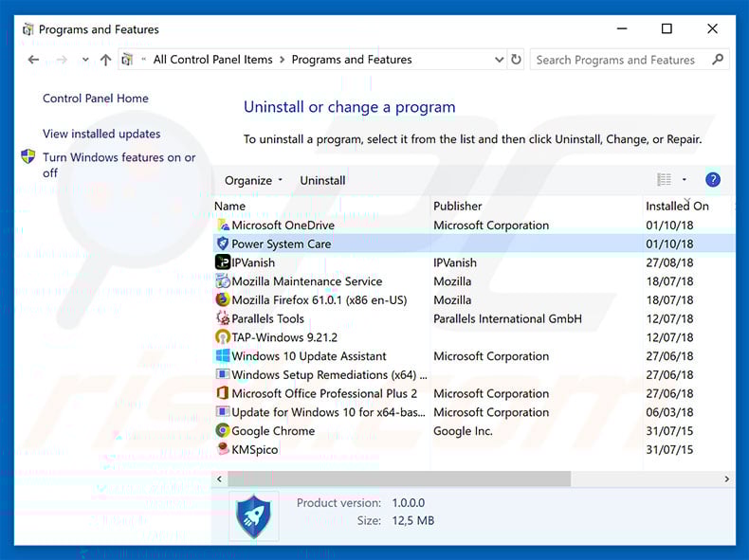749x560 pixels.
Task: Click the 06/03/18 install date cell
Action: [x=669, y=412]
